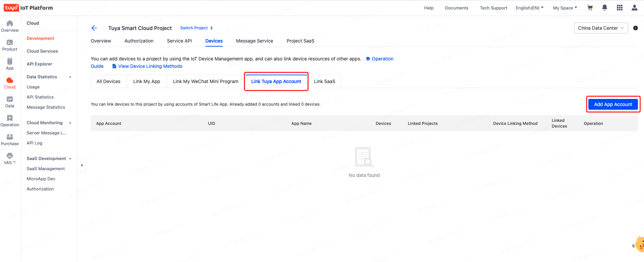Open Purchase section in sidebar
The width and height of the screenshot is (644, 262).
click(x=10, y=140)
